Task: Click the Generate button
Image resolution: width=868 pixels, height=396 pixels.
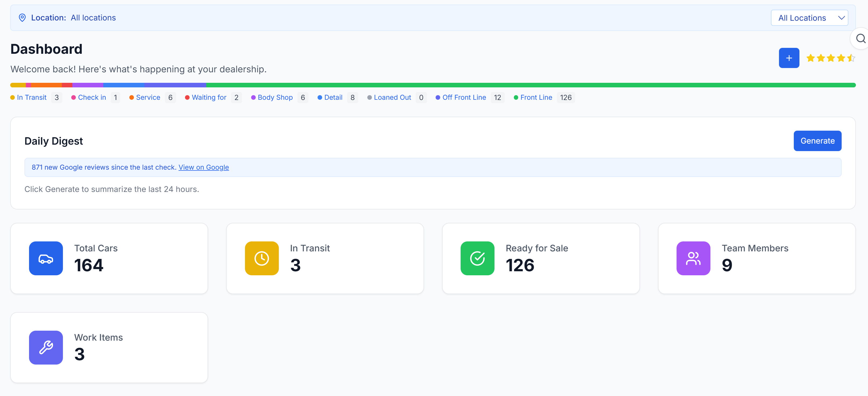Action: (x=817, y=141)
